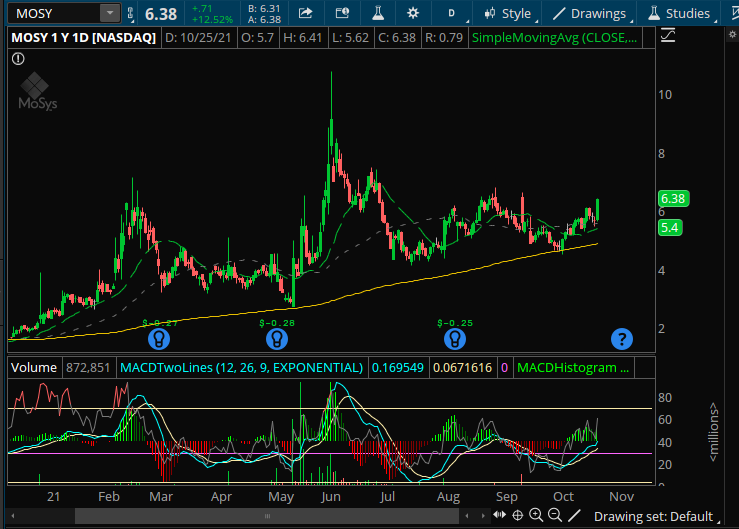Image resolution: width=739 pixels, height=529 pixels.
Task: Click the L: 5.62 low value
Action: (350, 38)
